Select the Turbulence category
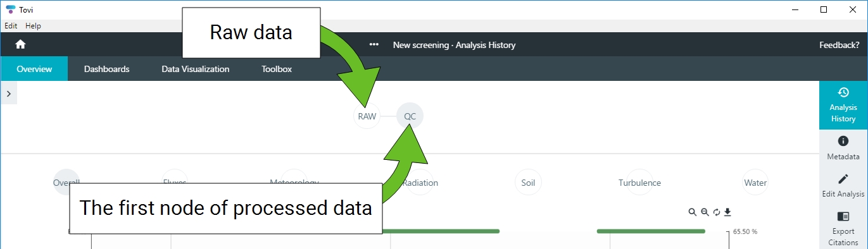868x249 pixels. [x=639, y=183]
